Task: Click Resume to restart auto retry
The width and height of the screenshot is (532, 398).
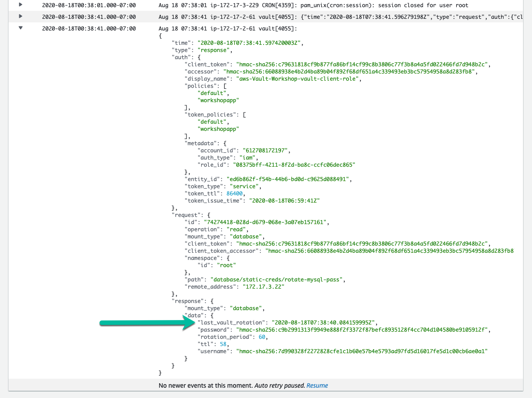Action: 317,385
